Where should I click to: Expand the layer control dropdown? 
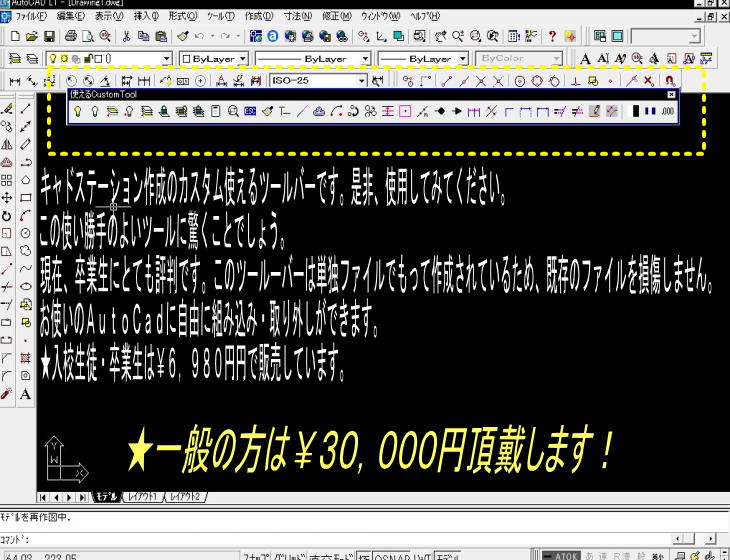[x=166, y=59]
